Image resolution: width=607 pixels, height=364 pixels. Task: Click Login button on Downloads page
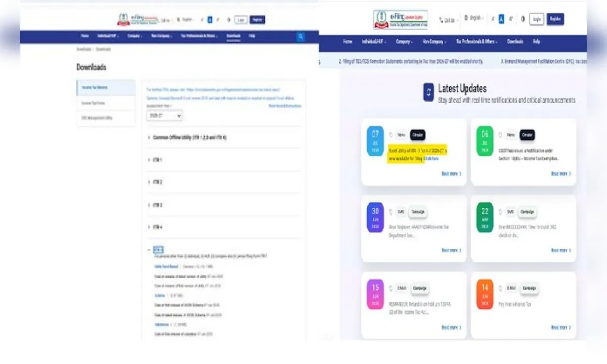click(x=241, y=20)
